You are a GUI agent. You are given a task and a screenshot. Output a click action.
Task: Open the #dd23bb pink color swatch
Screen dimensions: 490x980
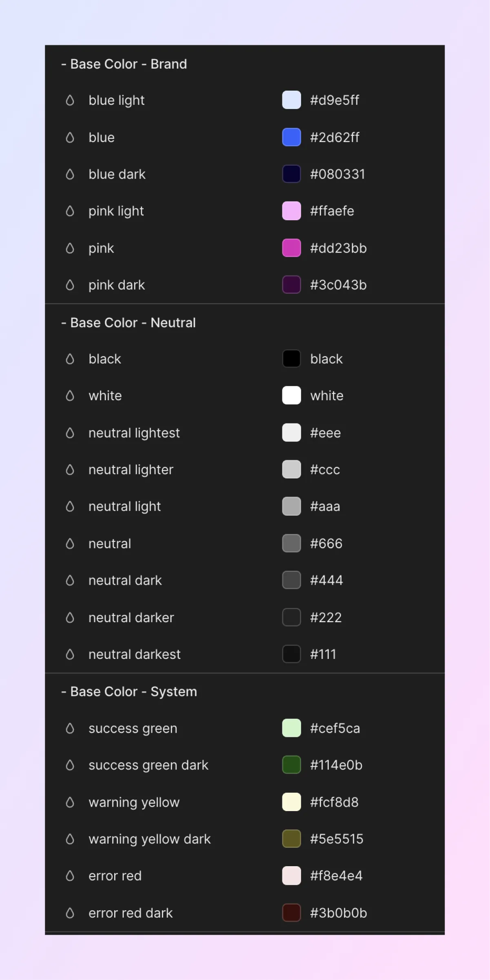coord(291,248)
